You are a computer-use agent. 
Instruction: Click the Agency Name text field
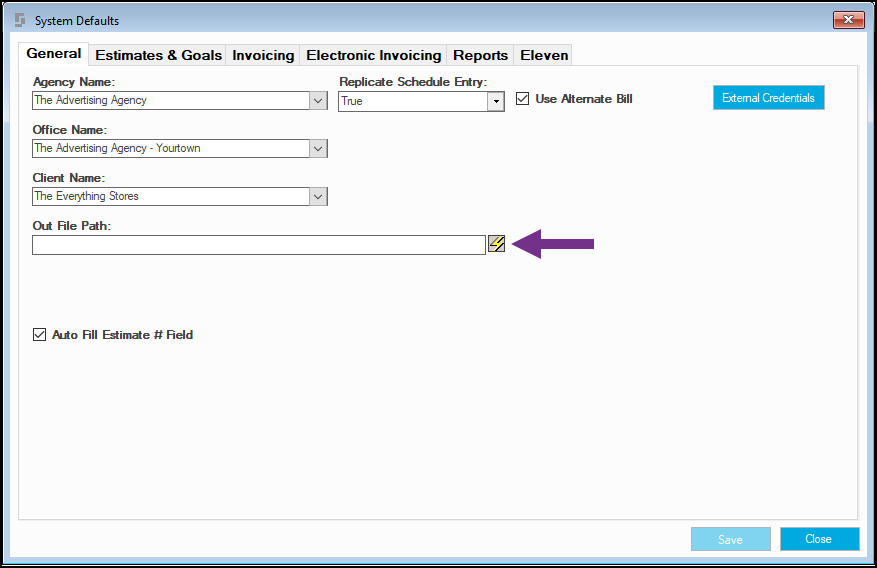coord(171,101)
